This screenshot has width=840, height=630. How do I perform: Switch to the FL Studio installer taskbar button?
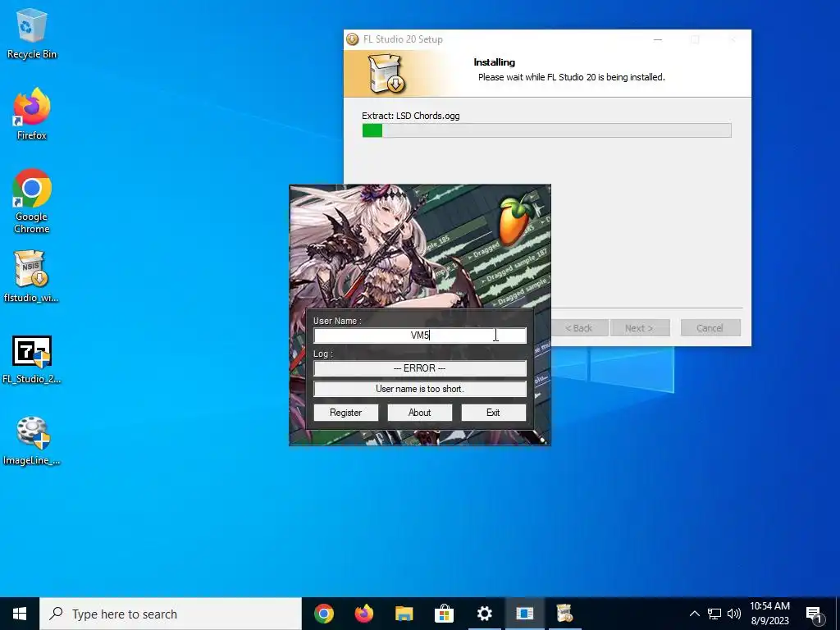click(x=564, y=614)
